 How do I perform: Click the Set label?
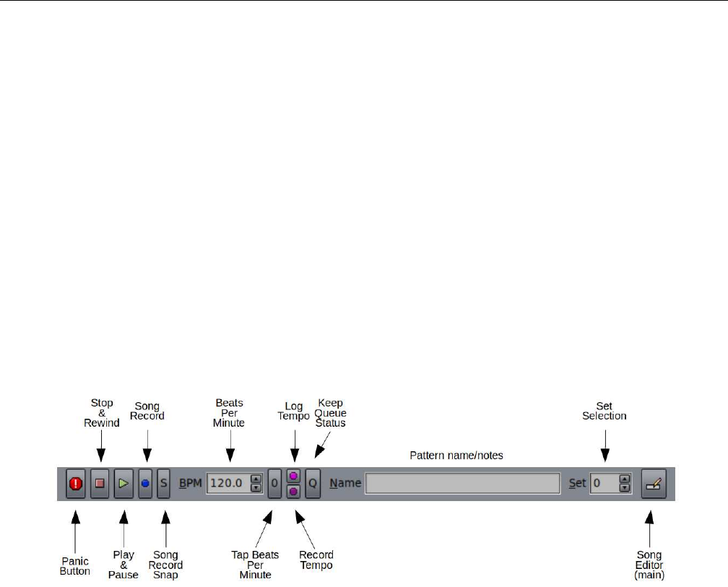pos(578,484)
